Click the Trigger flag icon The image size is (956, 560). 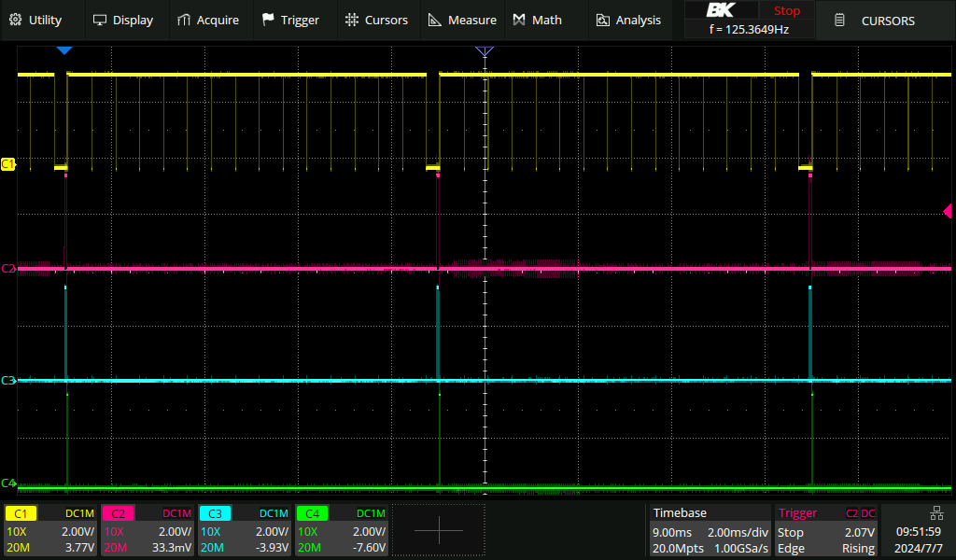268,21
